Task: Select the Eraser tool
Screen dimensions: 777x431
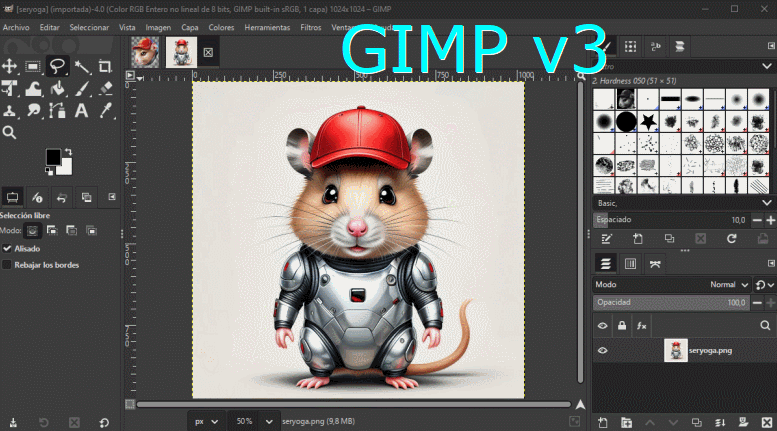Action: point(106,88)
